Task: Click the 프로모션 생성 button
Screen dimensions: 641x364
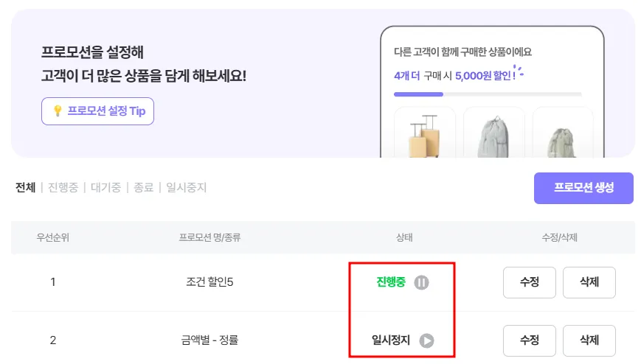Action: coord(583,188)
